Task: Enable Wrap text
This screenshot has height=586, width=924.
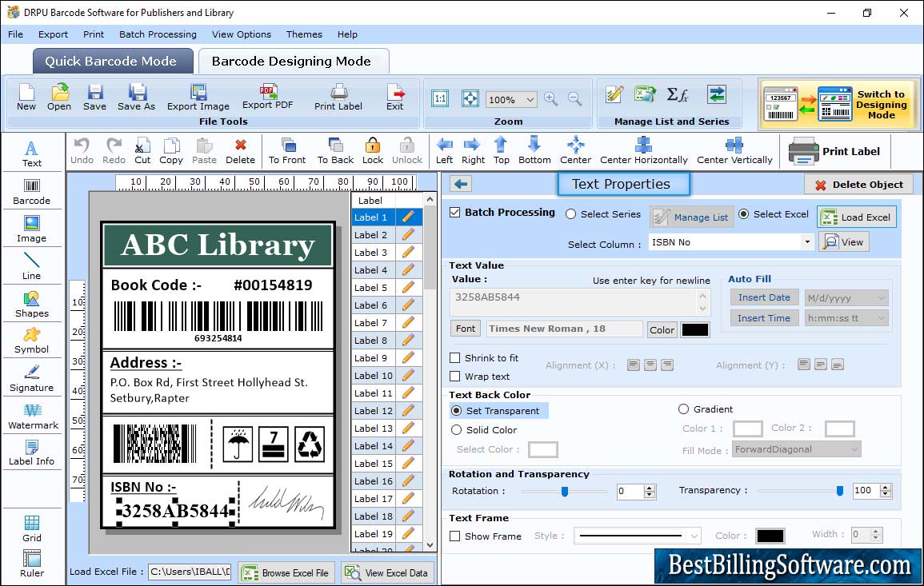Action: [455, 377]
